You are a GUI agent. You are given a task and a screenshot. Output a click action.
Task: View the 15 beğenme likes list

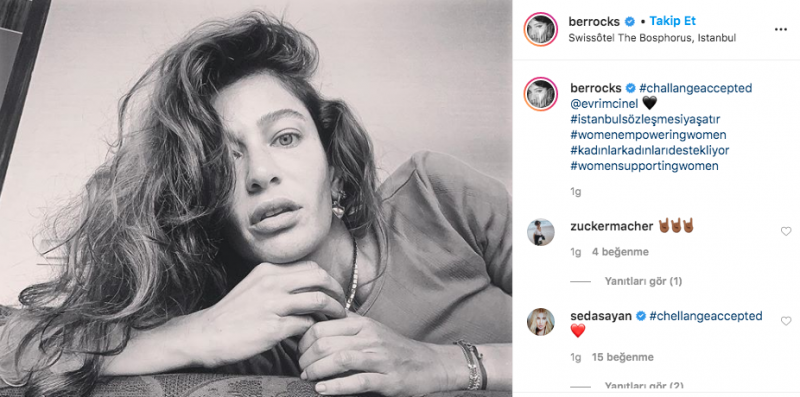click(x=622, y=357)
